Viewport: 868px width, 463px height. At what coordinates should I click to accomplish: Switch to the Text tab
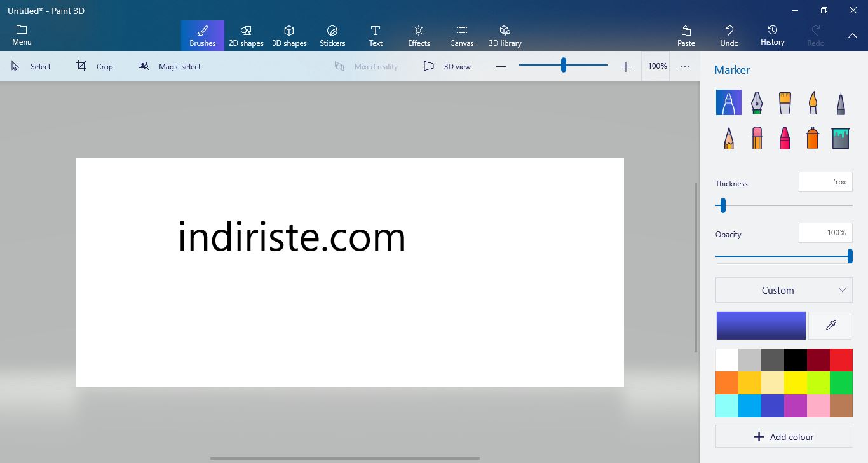click(376, 36)
